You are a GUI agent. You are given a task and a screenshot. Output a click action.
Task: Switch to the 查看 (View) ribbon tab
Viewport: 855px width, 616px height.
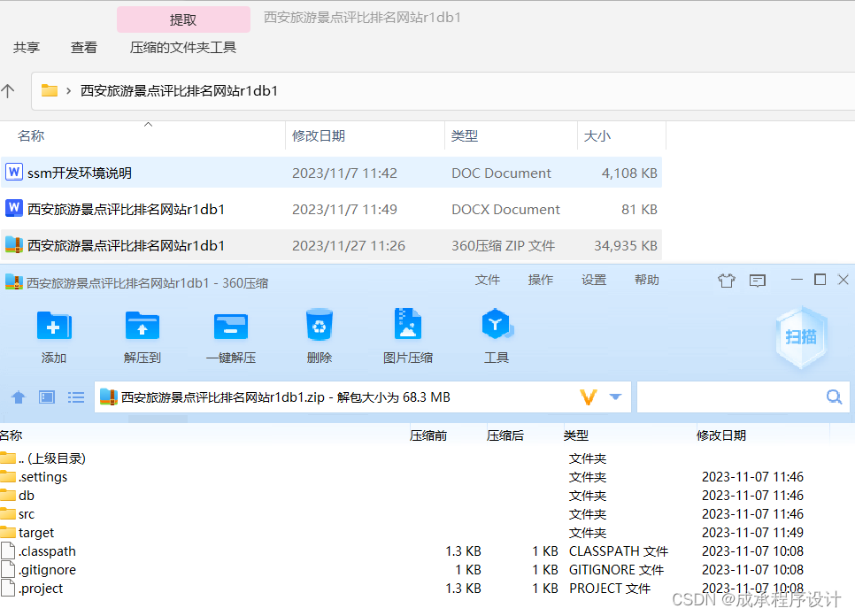point(83,48)
